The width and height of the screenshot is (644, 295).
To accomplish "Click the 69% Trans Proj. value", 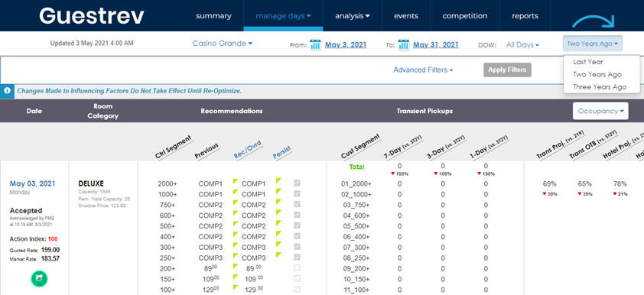I will click(549, 183).
